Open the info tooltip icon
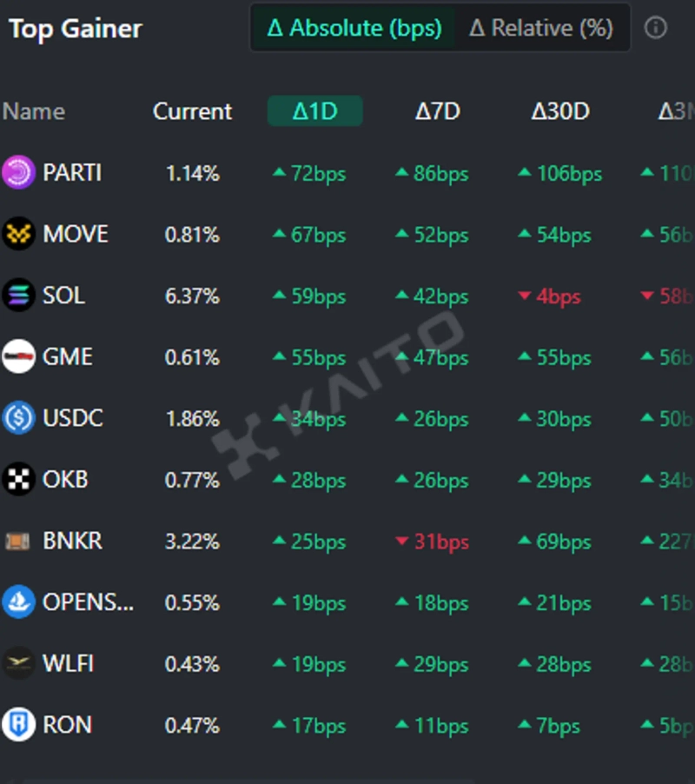695x784 pixels. pyautogui.click(x=655, y=28)
